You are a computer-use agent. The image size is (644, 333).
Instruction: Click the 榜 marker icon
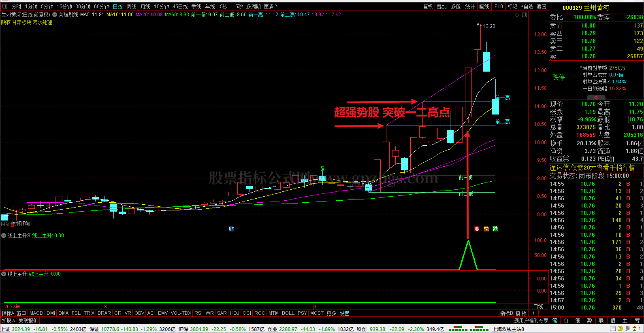coord(486,229)
